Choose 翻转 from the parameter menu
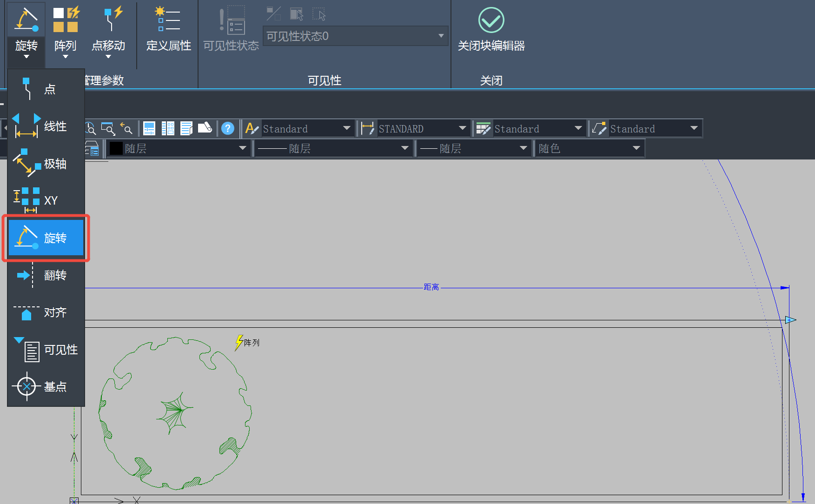 coord(46,275)
